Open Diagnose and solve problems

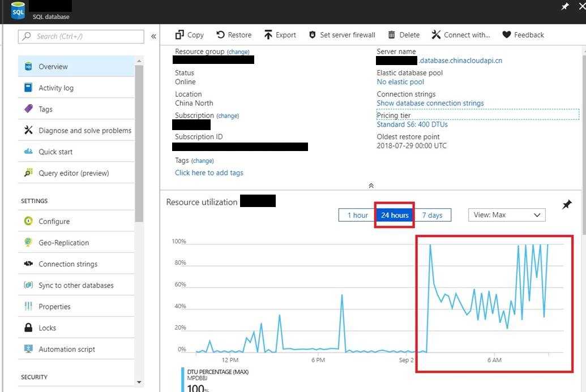tap(76, 130)
